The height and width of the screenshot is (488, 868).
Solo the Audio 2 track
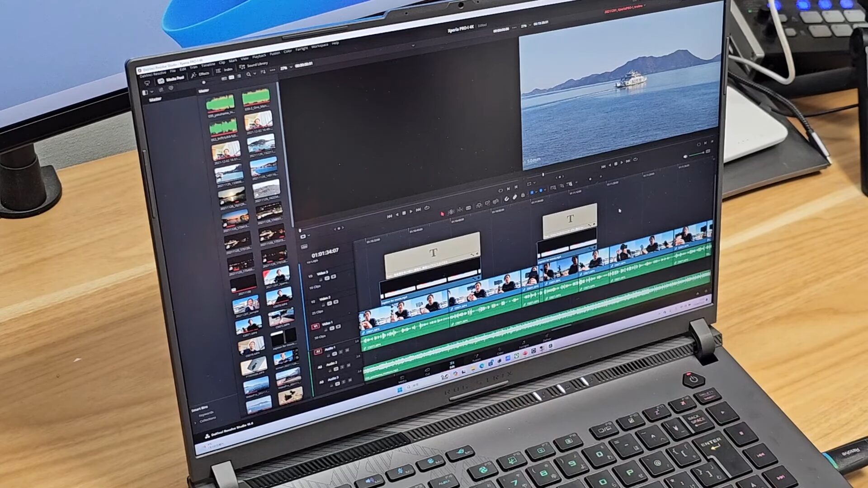[x=342, y=367]
